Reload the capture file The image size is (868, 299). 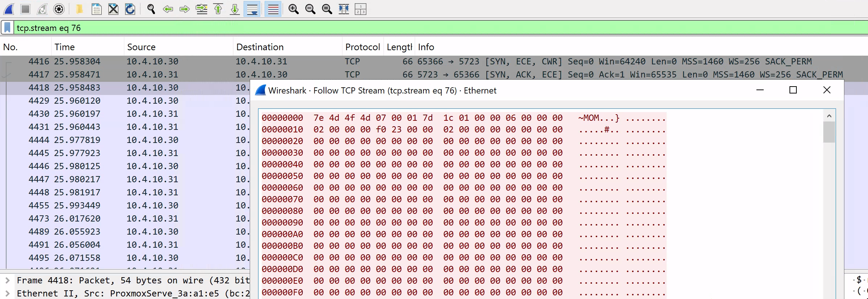point(130,9)
